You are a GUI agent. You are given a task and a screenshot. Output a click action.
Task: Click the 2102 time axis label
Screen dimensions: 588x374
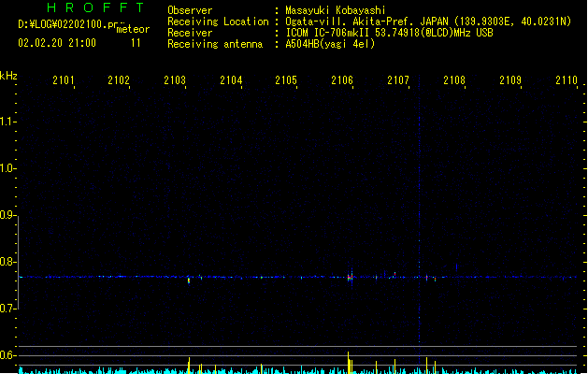(x=119, y=80)
